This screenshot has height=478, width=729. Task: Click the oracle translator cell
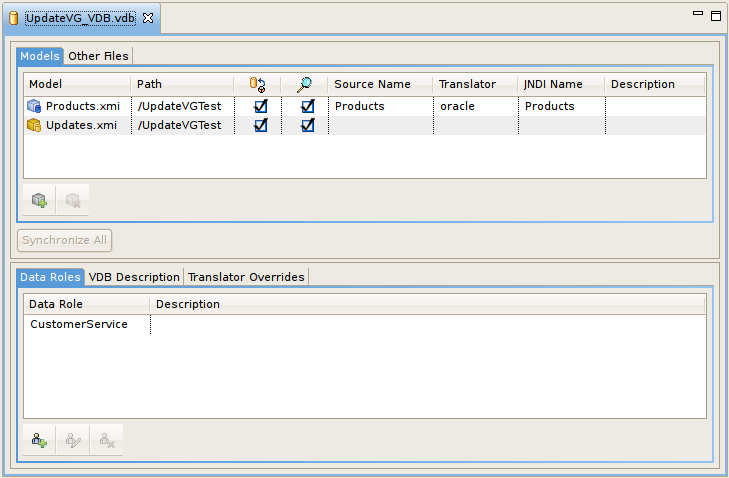pyautogui.click(x=457, y=106)
